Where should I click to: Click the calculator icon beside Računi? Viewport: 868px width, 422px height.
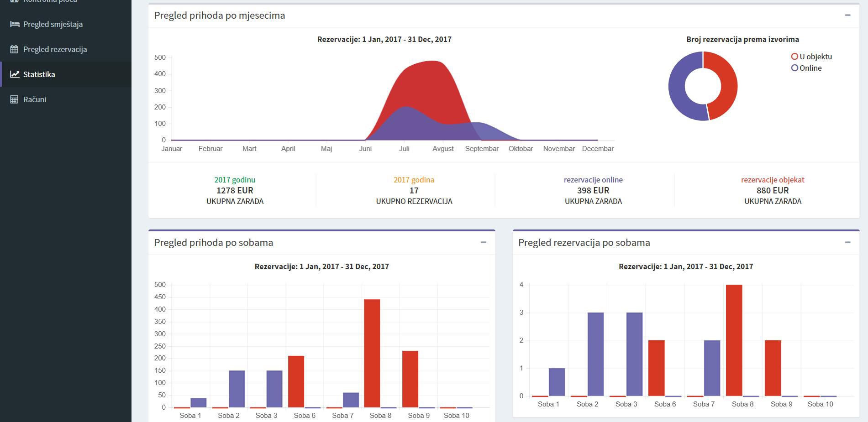pyautogui.click(x=14, y=99)
